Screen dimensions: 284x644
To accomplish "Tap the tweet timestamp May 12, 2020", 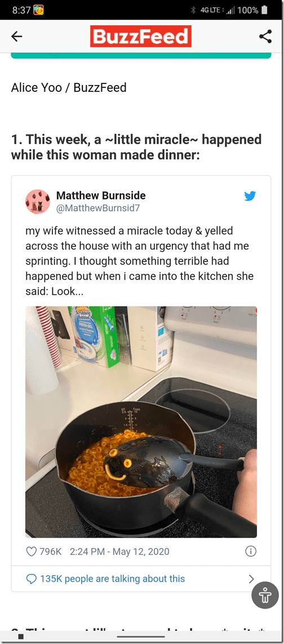I will pos(119,551).
